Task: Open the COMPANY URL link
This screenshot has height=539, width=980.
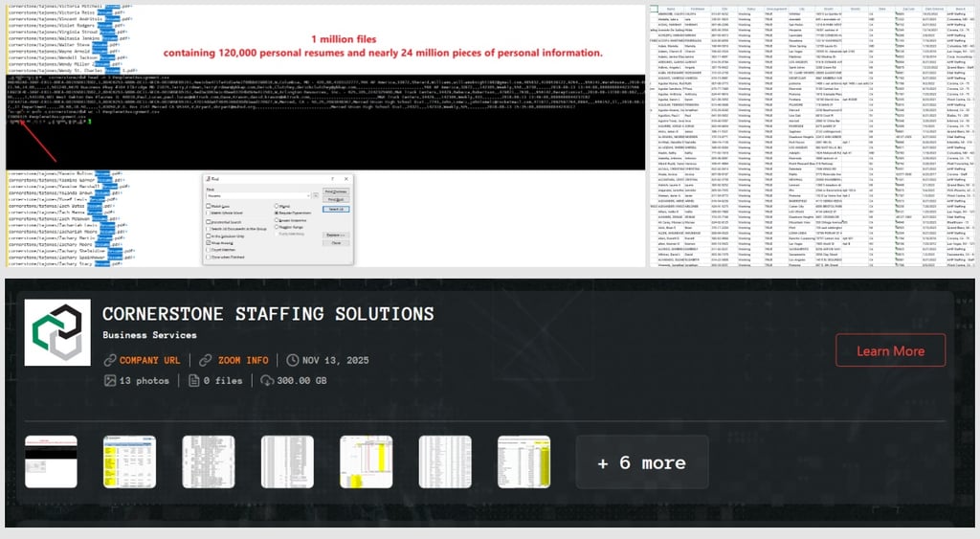Action: (x=150, y=360)
